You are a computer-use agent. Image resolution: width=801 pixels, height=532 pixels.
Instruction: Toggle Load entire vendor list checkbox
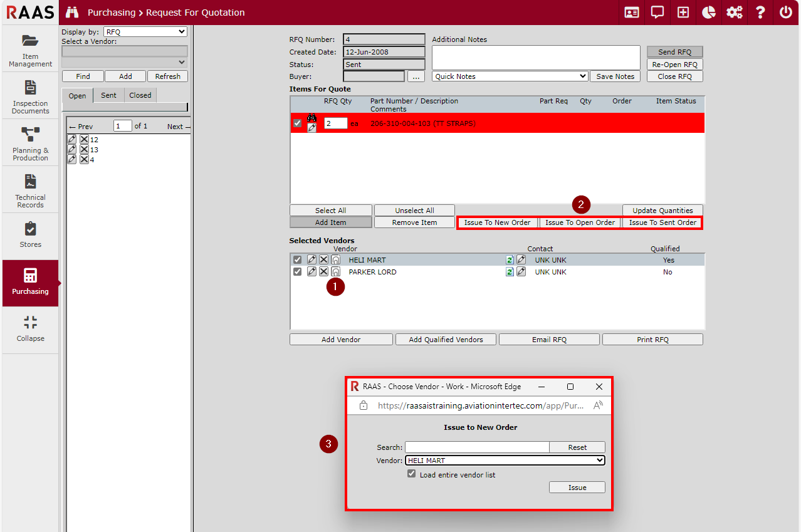pos(411,474)
